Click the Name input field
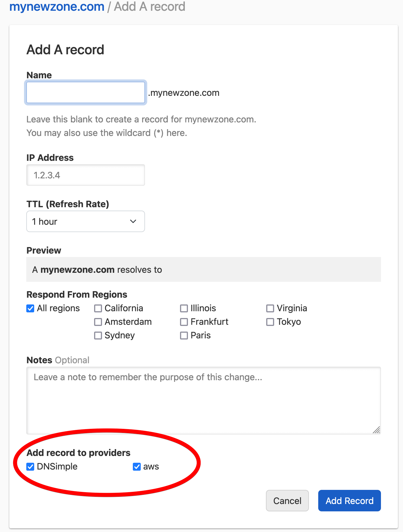The image size is (403, 532). coord(86,93)
